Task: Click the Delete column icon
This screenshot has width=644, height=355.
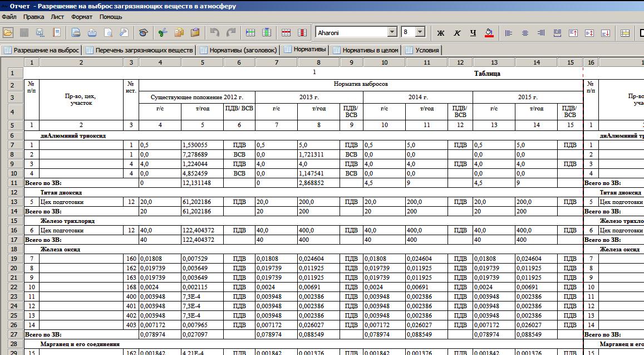Action: tap(302, 33)
